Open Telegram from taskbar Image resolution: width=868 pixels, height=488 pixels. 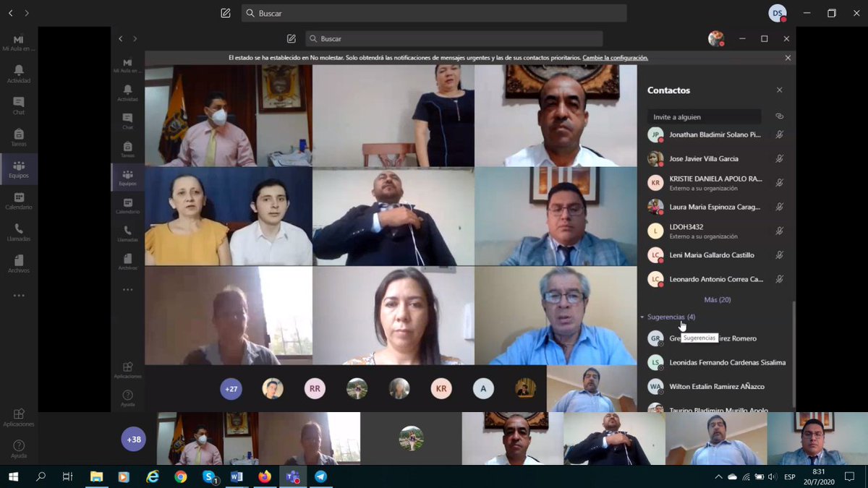point(320,476)
